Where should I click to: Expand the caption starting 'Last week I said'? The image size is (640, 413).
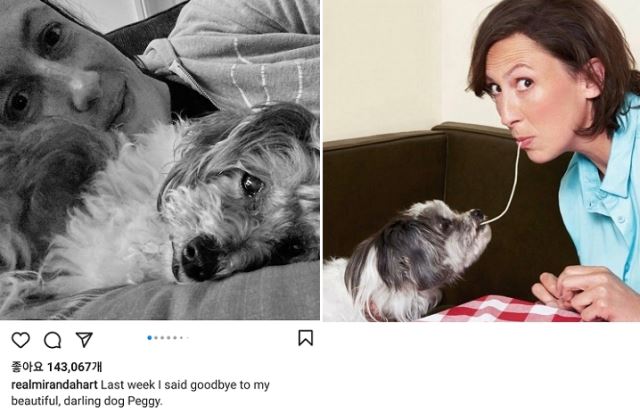click(185, 385)
